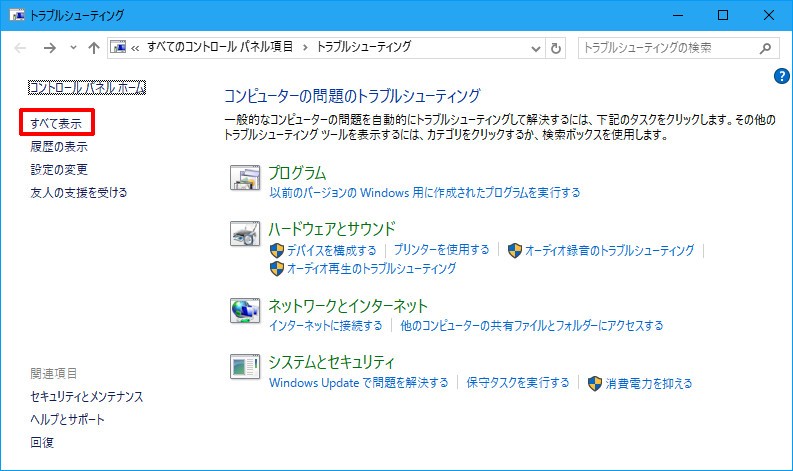Open インターネットに接続する troubleshooter
Screen dimensions: 793x471
pyautogui.click(x=326, y=325)
